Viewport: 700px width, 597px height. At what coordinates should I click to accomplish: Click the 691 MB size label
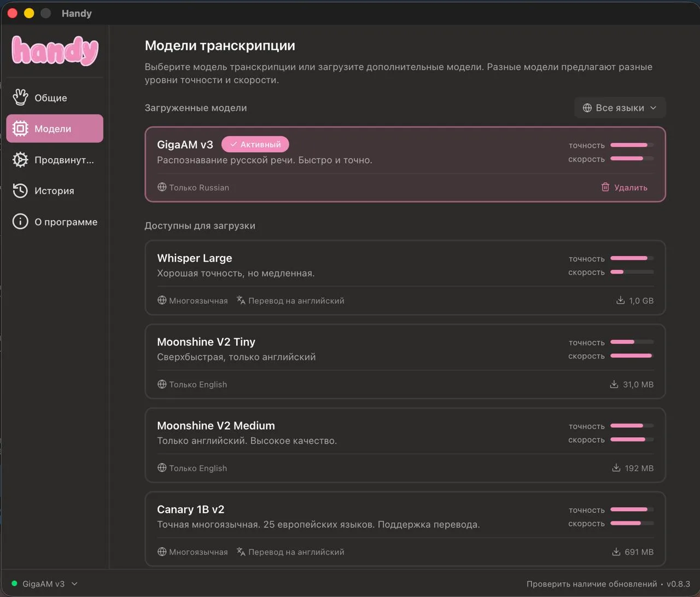(639, 552)
